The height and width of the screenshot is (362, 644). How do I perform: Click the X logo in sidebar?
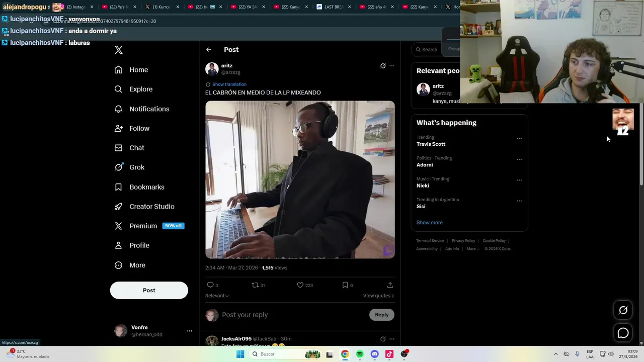(119, 50)
